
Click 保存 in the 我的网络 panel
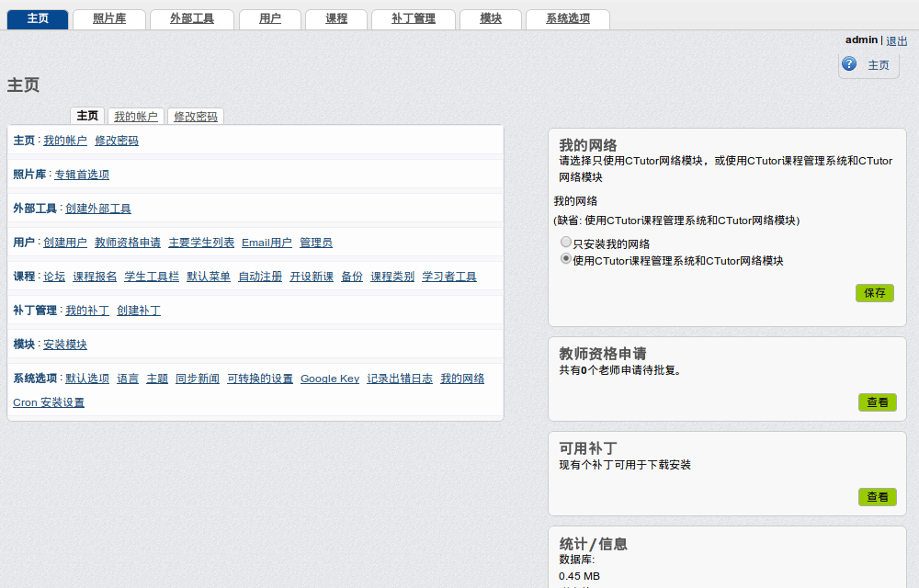point(874,292)
